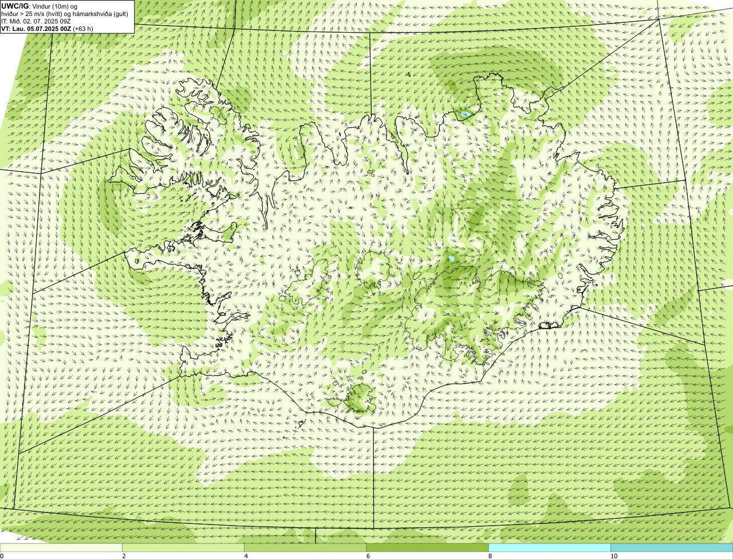The image size is (733, 560).
Task: Click the "UWC/IG: Vindur (10m) og" title line
Action: coord(40,6)
